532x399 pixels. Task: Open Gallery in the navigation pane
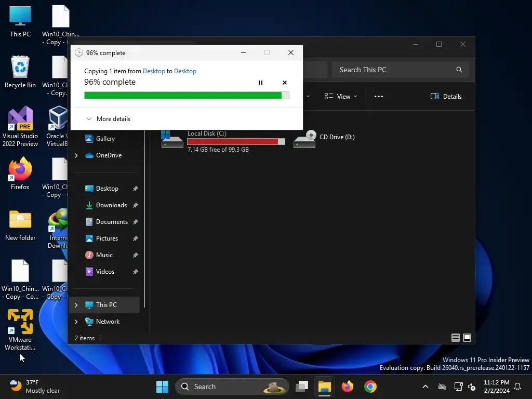[105, 138]
